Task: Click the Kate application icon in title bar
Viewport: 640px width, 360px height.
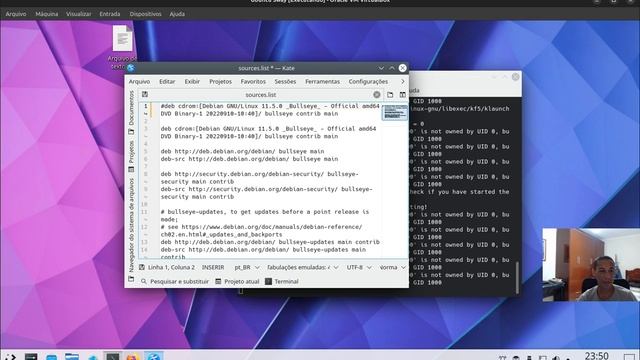Action: 131,68
